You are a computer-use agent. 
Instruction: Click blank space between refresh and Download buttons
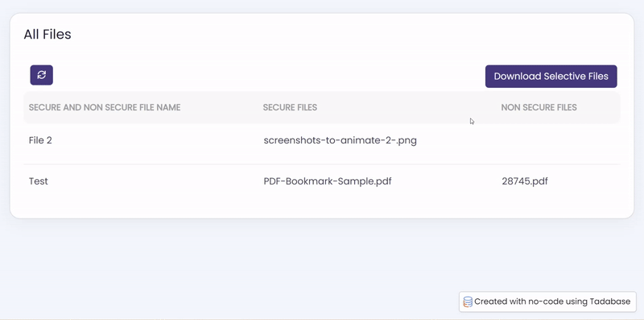[269, 76]
